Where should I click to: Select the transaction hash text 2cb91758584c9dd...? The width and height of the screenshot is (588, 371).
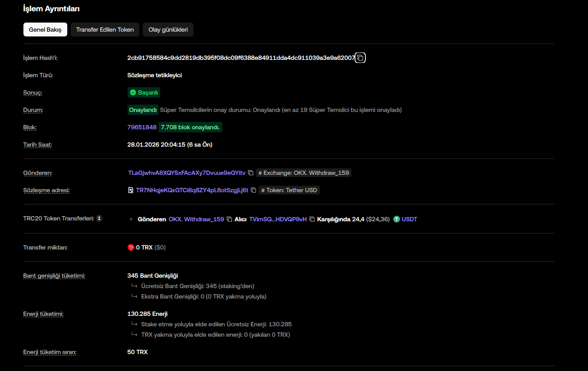click(x=241, y=58)
